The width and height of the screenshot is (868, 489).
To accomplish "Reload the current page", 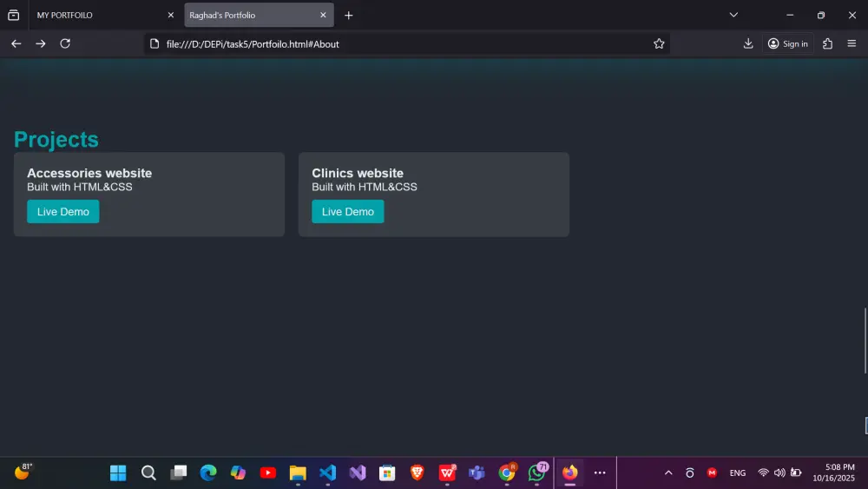I will tap(65, 43).
